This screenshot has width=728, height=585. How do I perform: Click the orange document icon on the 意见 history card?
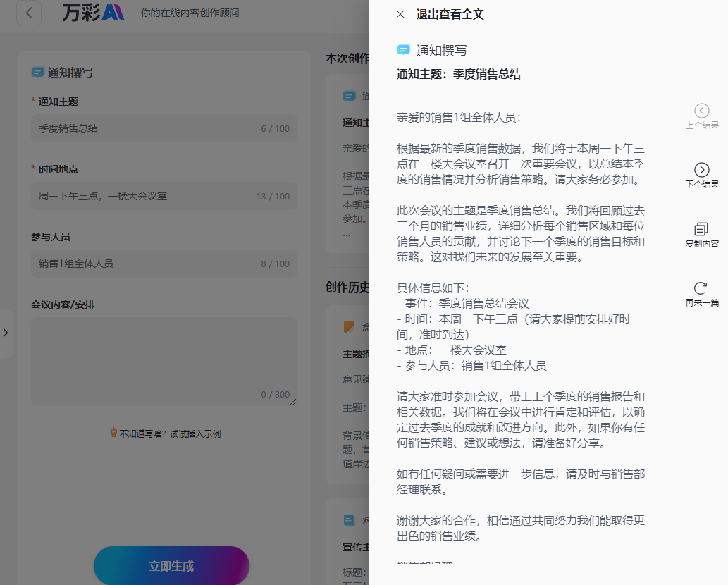349,326
